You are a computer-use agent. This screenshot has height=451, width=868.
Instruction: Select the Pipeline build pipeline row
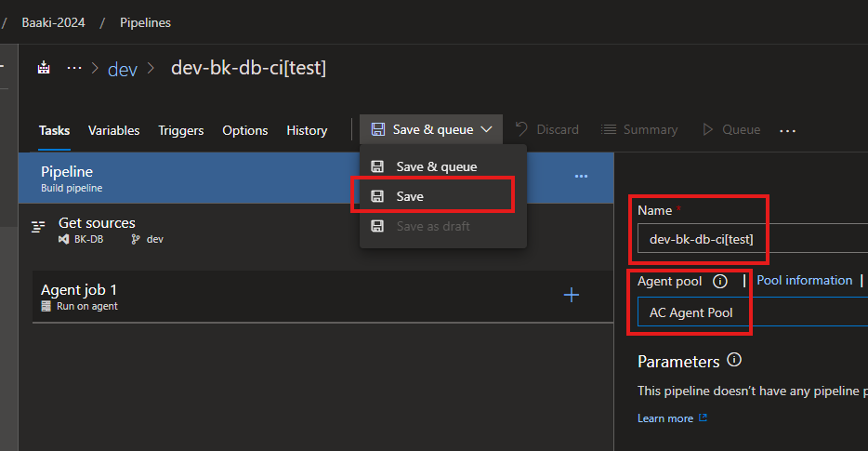click(316, 179)
